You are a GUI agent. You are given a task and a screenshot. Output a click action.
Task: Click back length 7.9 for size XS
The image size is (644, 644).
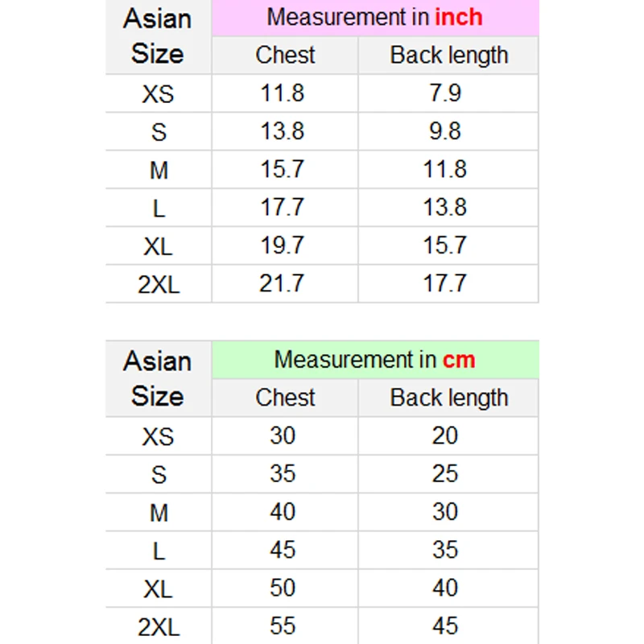(445, 93)
